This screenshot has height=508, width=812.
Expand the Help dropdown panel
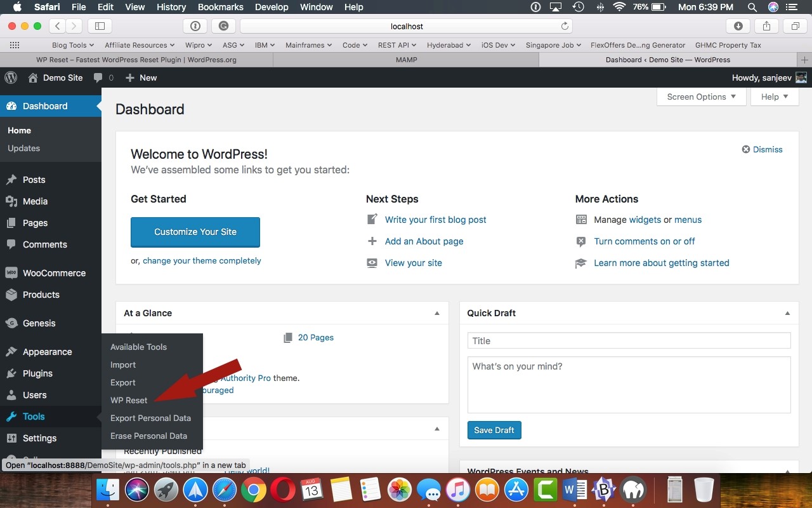point(774,97)
